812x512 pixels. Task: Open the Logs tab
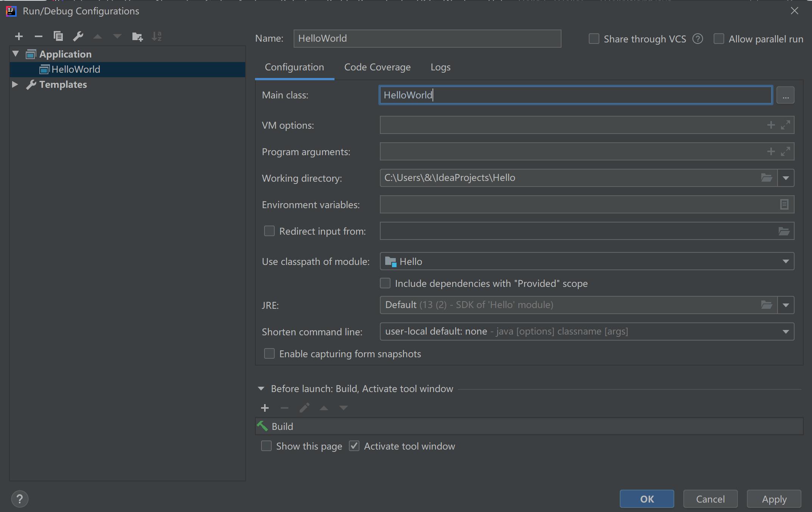[x=440, y=67]
